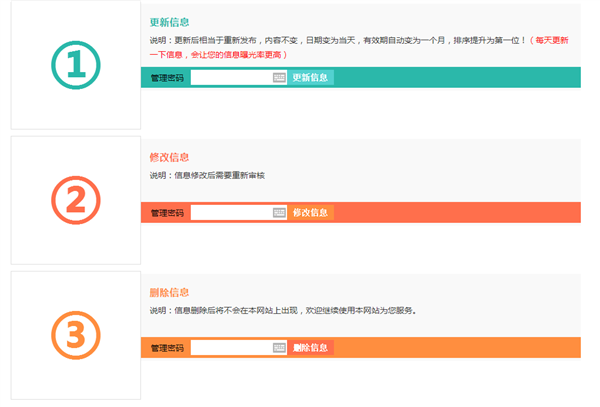Click the orange circled number 3 icon
The height and width of the screenshot is (407, 600).
click(x=76, y=335)
